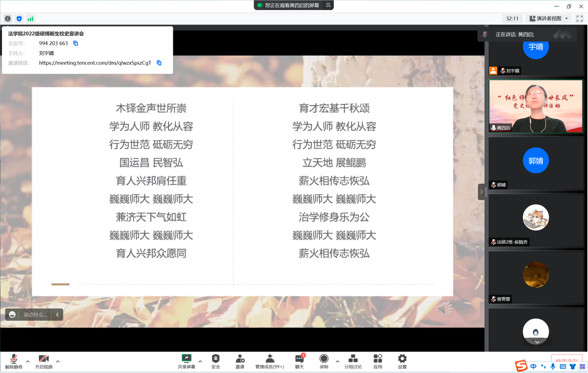588x373 pixels.
Task: Click the meeting info icon
Action: coord(8,18)
